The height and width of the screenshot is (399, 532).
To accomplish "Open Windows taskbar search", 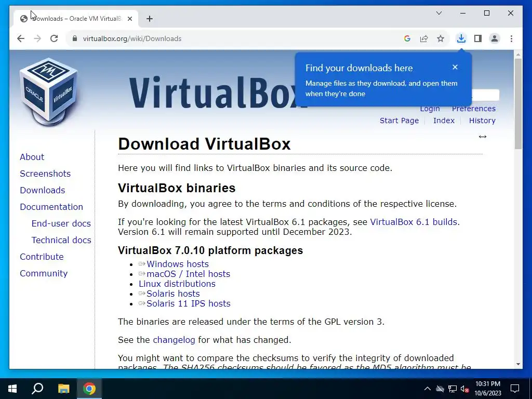I will point(37,389).
